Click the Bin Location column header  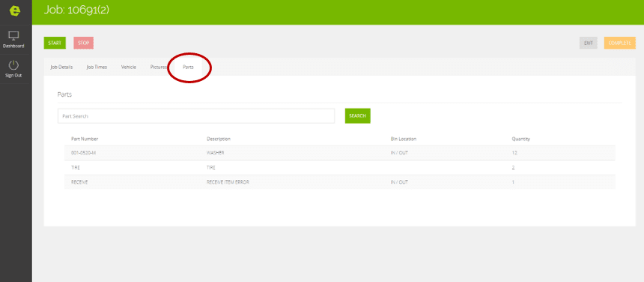[x=404, y=139]
